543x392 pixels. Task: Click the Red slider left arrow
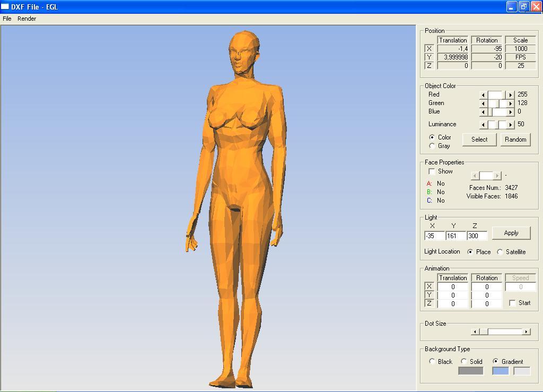[x=483, y=95]
